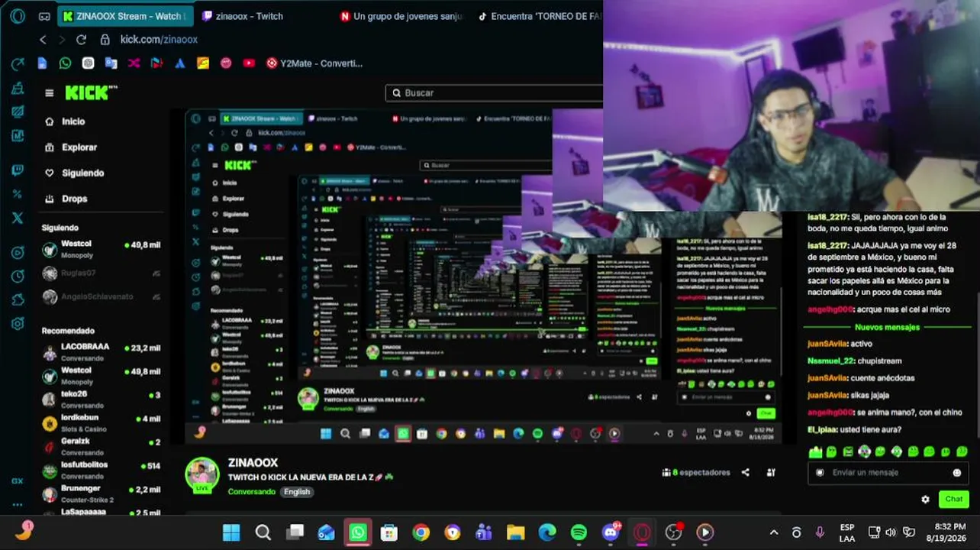Open the WhatsApp bookmark icon

[x=65, y=63]
